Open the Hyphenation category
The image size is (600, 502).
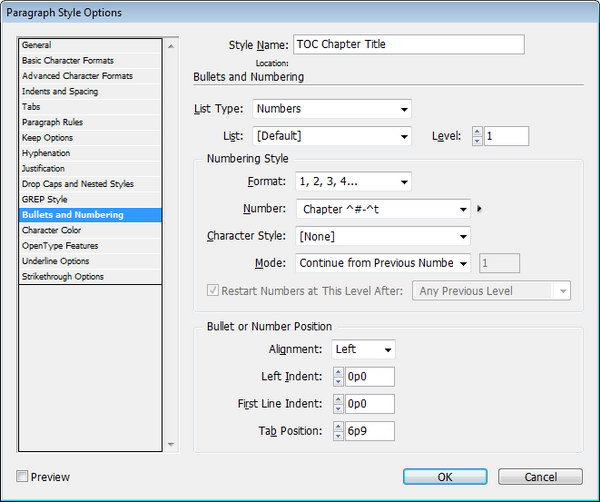pyautogui.click(x=90, y=153)
